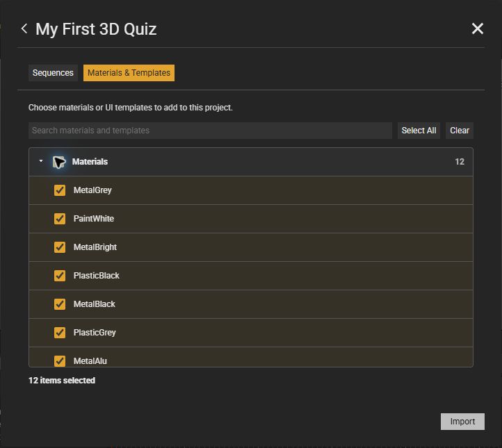Click the 12 items selected status text

[x=62, y=381]
